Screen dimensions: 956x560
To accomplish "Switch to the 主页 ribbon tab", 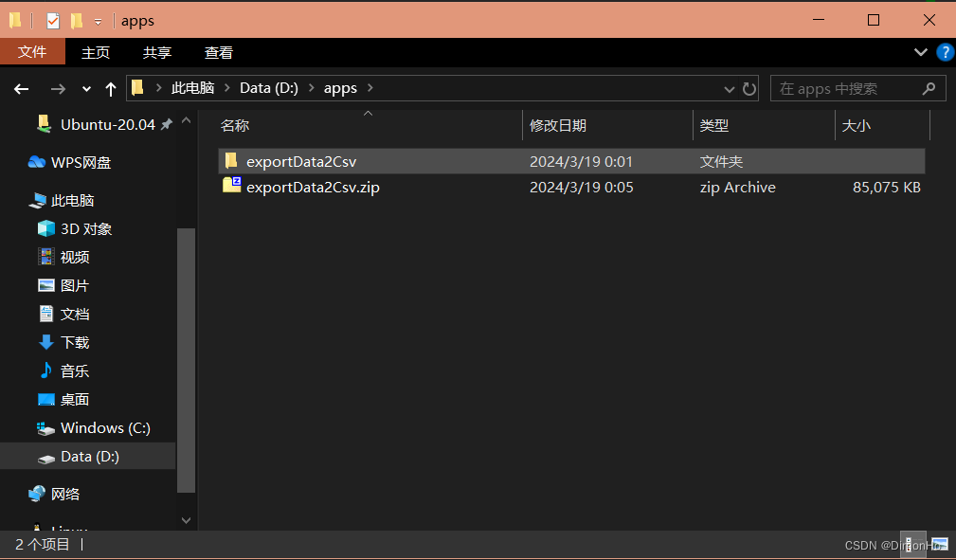I will pos(96,52).
